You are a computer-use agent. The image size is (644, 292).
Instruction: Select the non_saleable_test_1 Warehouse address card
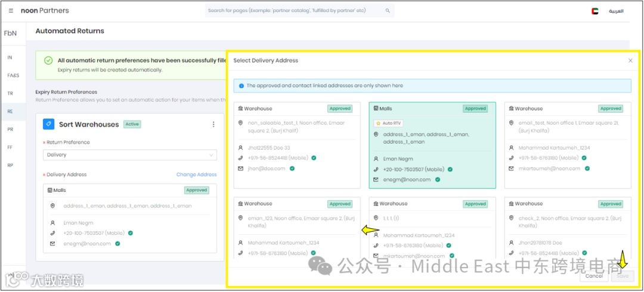click(297, 145)
